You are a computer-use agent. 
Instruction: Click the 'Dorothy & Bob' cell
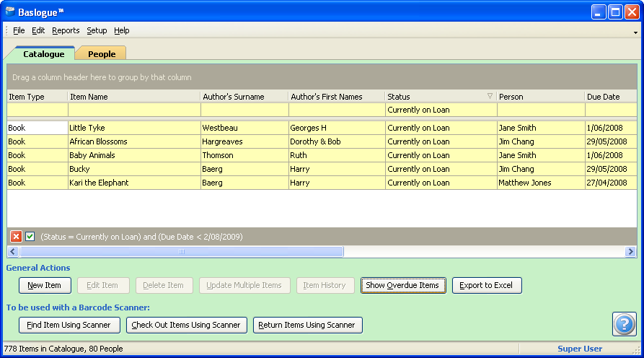click(338, 141)
